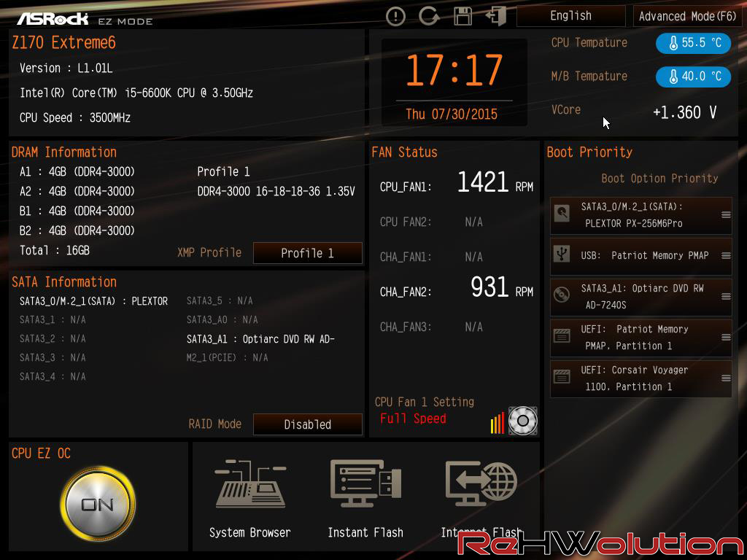Image resolution: width=747 pixels, height=560 pixels.
Task: Click the circular arrow reload icon
Action: point(429,16)
